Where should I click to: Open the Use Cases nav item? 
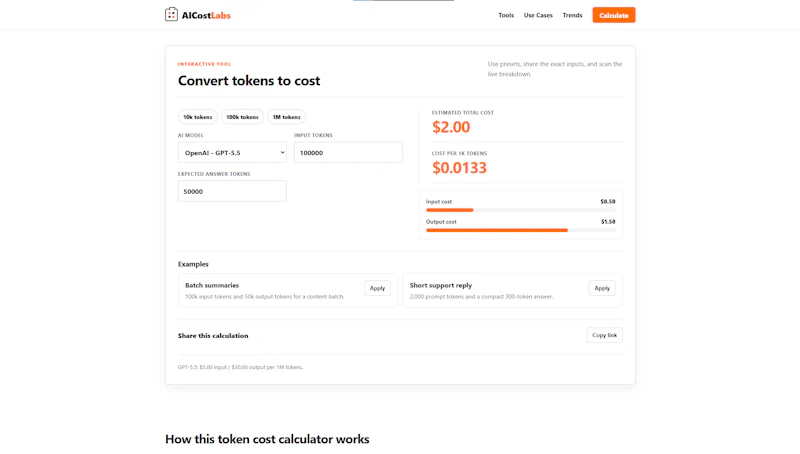tap(538, 15)
